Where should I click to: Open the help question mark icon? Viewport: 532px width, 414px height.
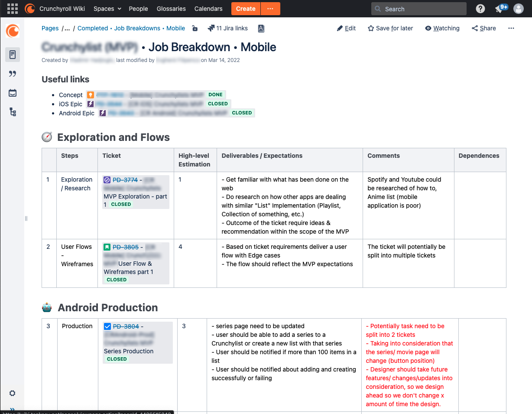pos(480,9)
